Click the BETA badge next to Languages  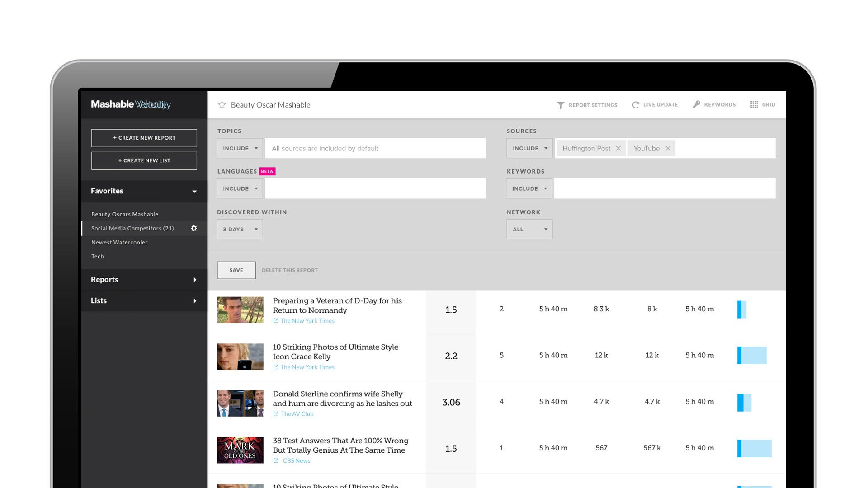click(x=267, y=171)
